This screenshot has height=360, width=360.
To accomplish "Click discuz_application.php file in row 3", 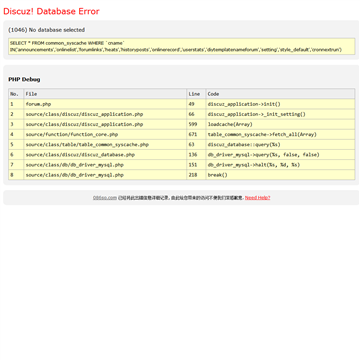I will (x=105, y=124).
